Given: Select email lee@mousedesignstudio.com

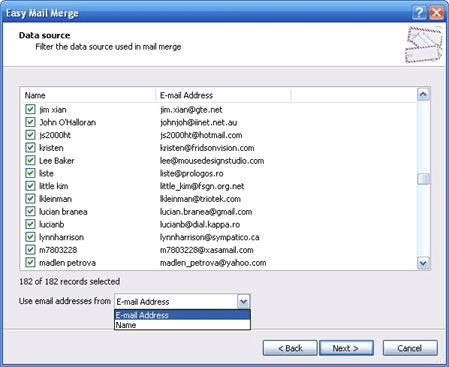Looking at the screenshot, I should pyautogui.click(x=212, y=161).
